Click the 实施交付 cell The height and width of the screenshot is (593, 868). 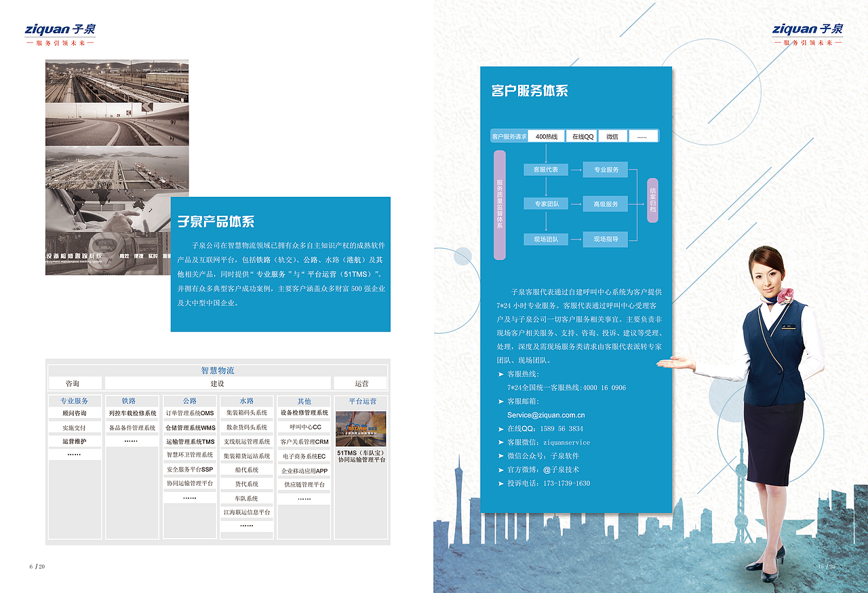pyautogui.click(x=75, y=428)
